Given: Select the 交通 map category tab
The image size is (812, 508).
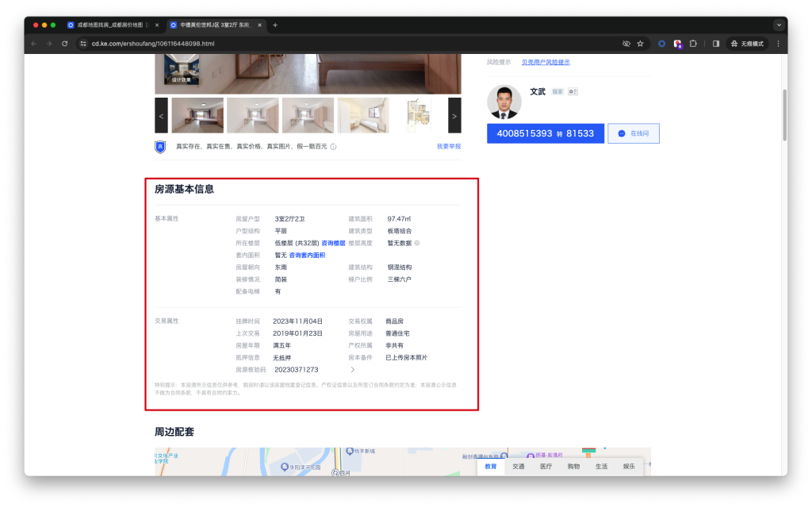Looking at the screenshot, I should coord(519,467).
